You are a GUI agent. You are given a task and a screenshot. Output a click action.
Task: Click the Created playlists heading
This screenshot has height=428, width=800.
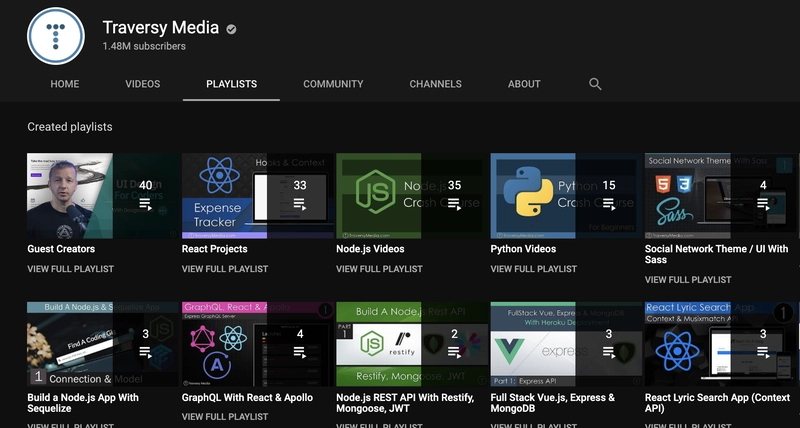click(x=70, y=127)
